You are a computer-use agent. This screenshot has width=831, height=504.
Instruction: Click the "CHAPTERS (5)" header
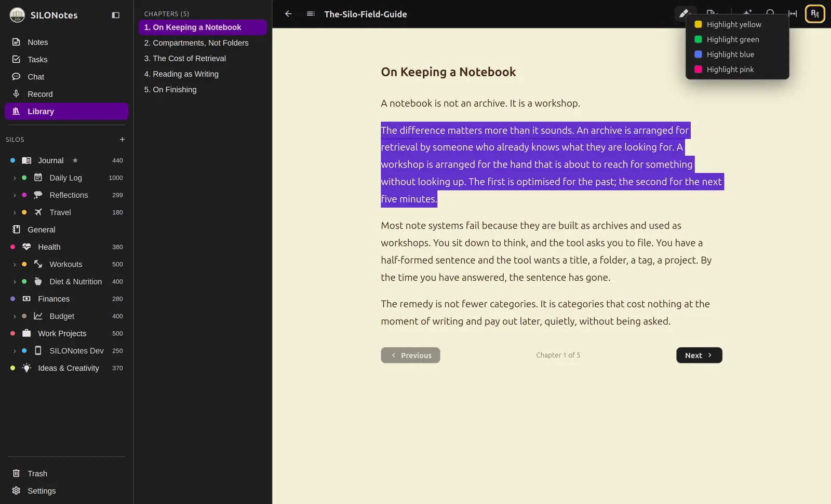click(x=167, y=14)
